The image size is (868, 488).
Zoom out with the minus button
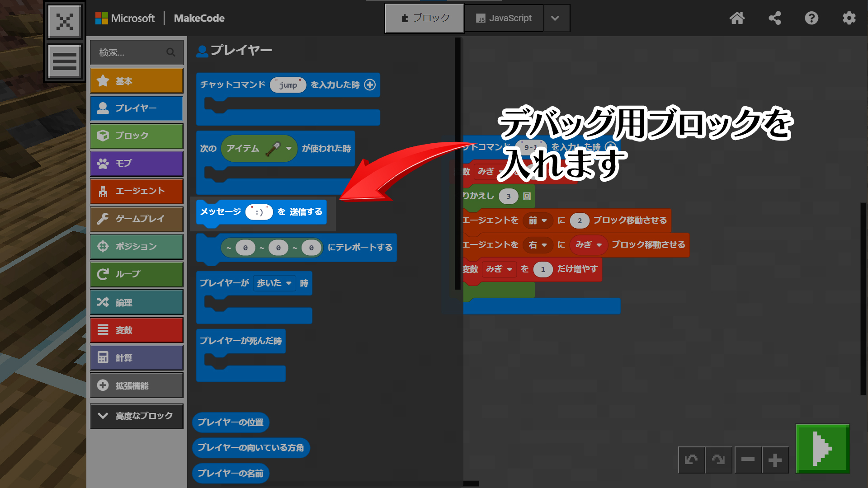(x=748, y=460)
